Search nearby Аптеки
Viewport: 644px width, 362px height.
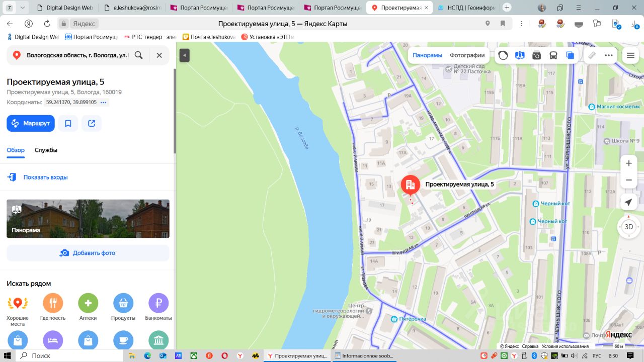tap(88, 308)
